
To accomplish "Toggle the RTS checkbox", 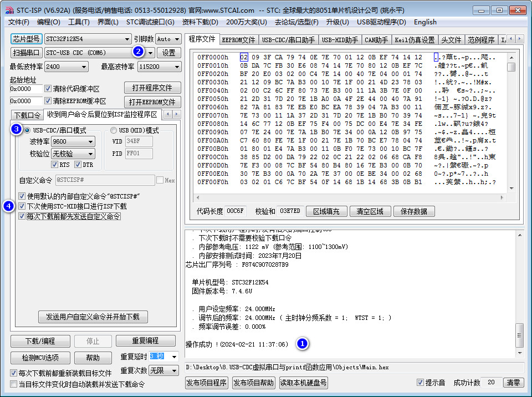I will pos(54,165).
